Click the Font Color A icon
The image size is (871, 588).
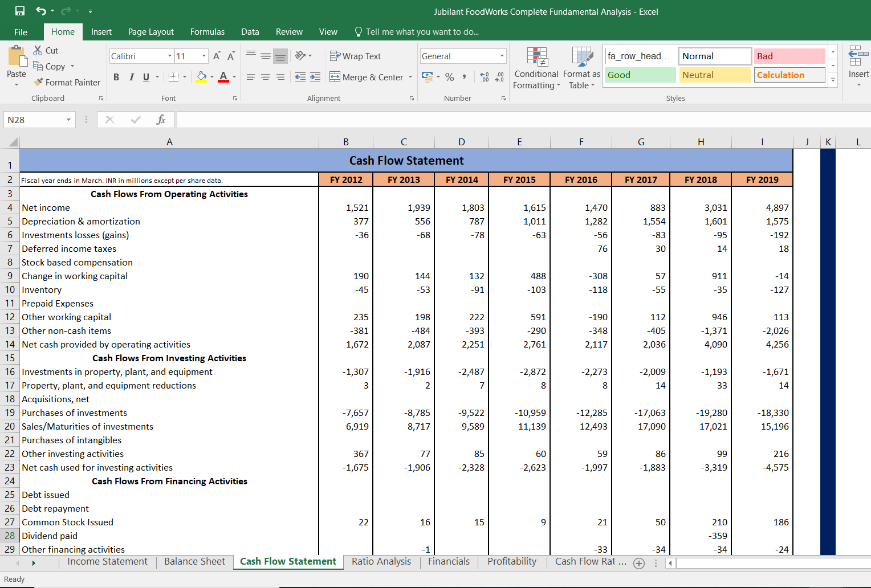[x=223, y=76]
